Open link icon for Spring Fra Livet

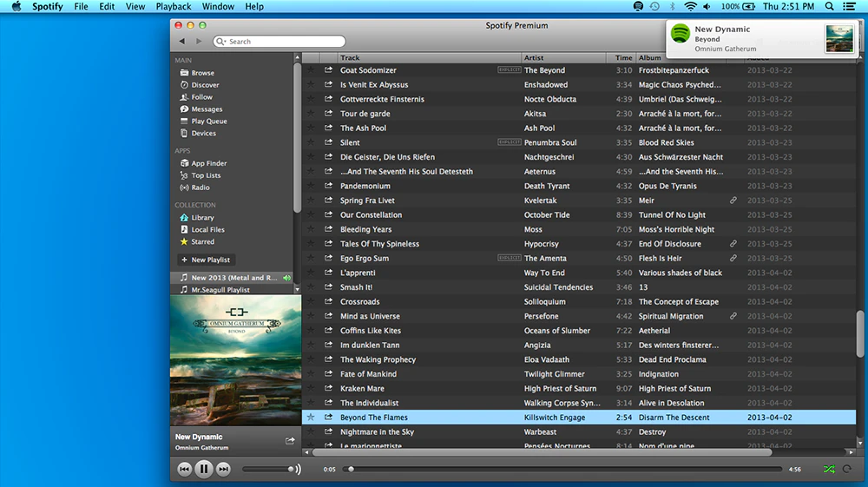[733, 201]
